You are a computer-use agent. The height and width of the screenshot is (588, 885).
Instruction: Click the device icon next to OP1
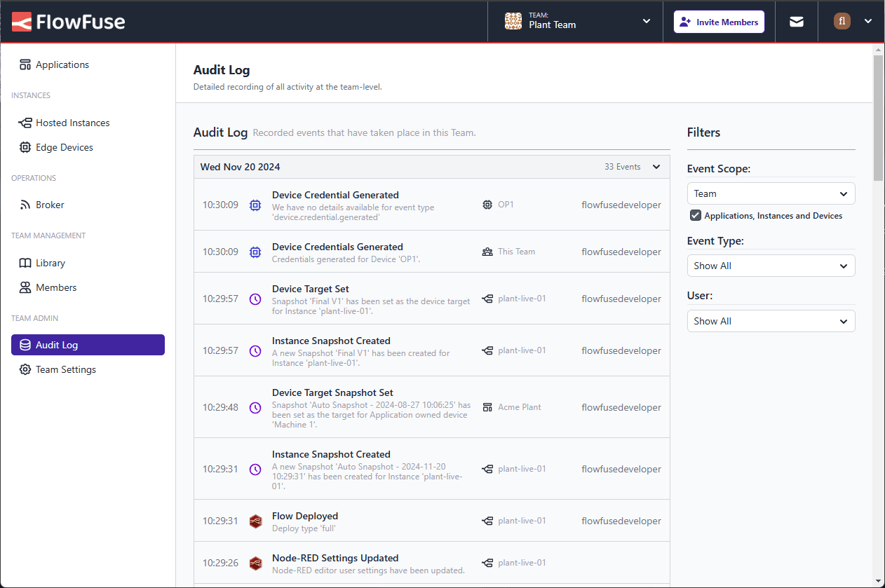tap(487, 205)
